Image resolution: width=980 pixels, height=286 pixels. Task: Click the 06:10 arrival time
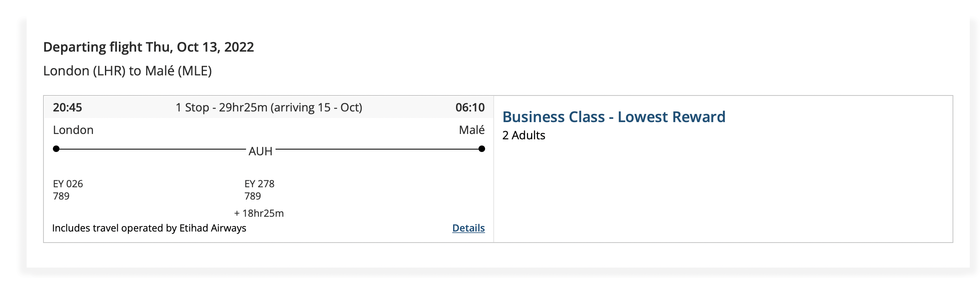click(x=470, y=107)
